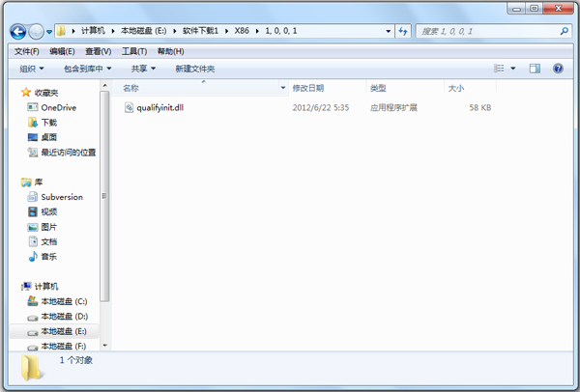The height and width of the screenshot is (392, 580).
Task: Click the 新建文件夹 button
Action: 194,69
